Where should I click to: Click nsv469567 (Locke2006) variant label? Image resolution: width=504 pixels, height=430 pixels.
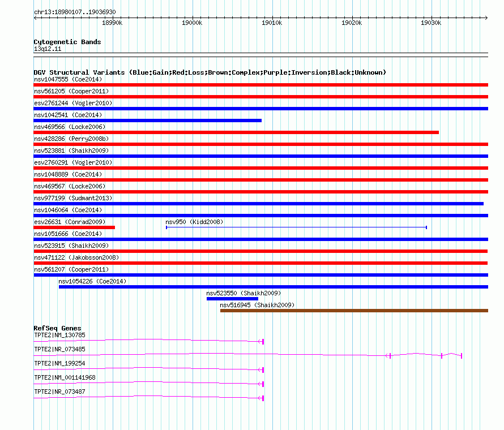pyautogui.click(x=70, y=186)
